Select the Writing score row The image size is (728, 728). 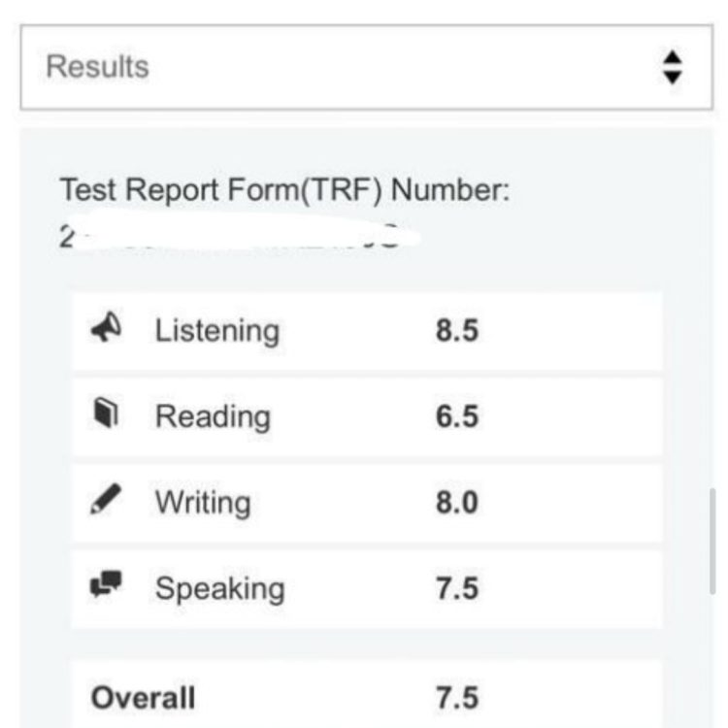pyautogui.click(x=366, y=503)
